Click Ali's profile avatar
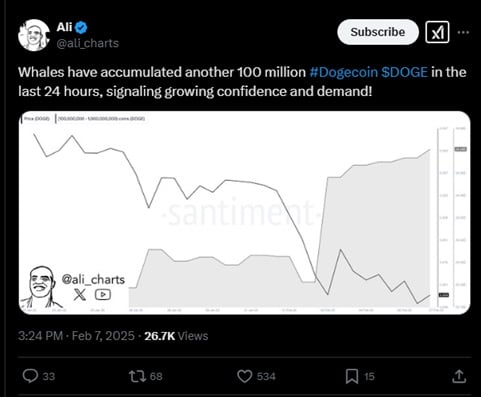 click(34, 35)
